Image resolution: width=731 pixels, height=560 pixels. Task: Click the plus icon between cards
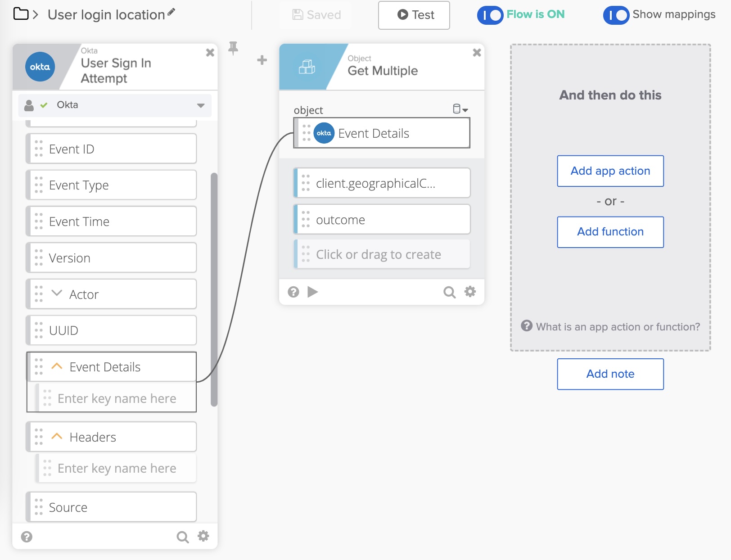click(x=262, y=60)
